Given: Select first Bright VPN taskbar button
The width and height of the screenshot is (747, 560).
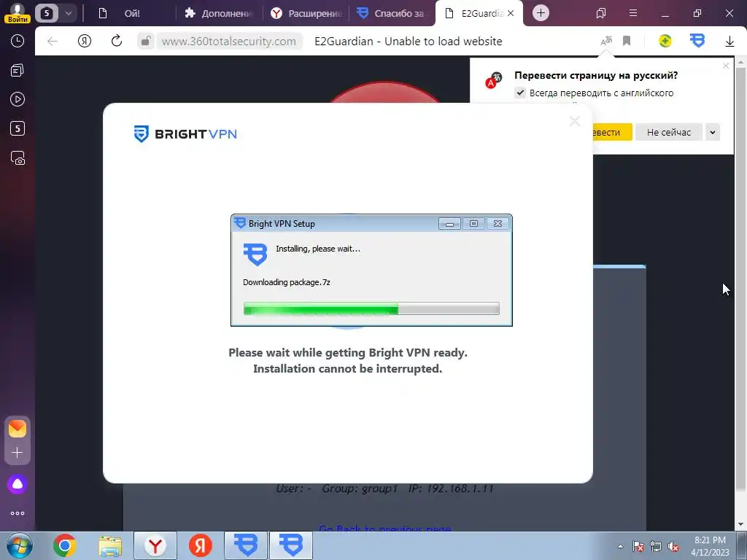Looking at the screenshot, I should [246, 545].
